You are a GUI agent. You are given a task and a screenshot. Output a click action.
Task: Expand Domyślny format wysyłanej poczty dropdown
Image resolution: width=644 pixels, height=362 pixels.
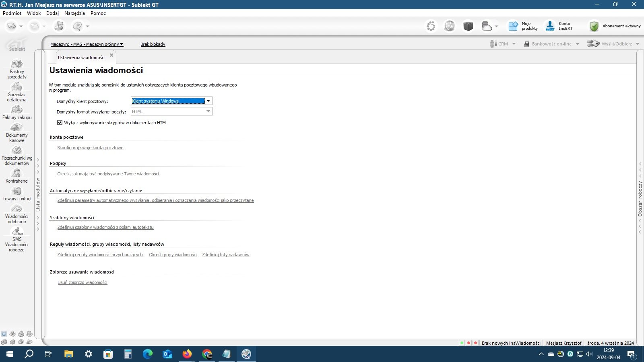208,111
